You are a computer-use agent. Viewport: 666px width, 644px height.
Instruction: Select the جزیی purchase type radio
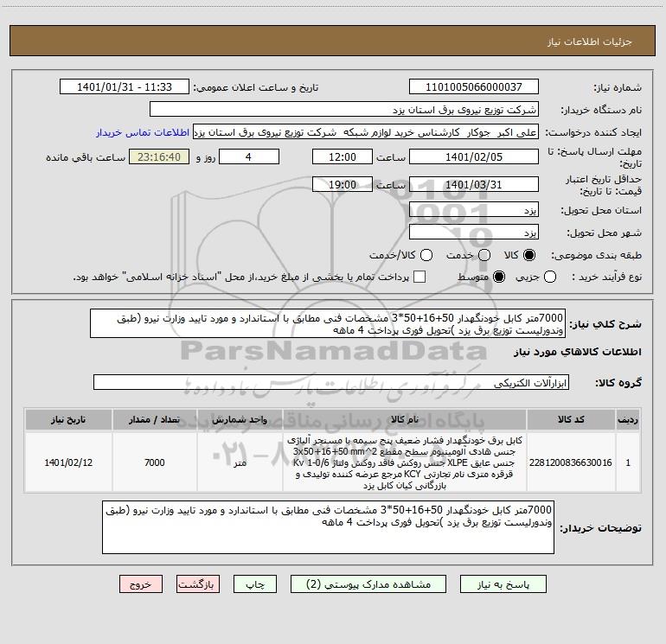(x=549, y=277)
